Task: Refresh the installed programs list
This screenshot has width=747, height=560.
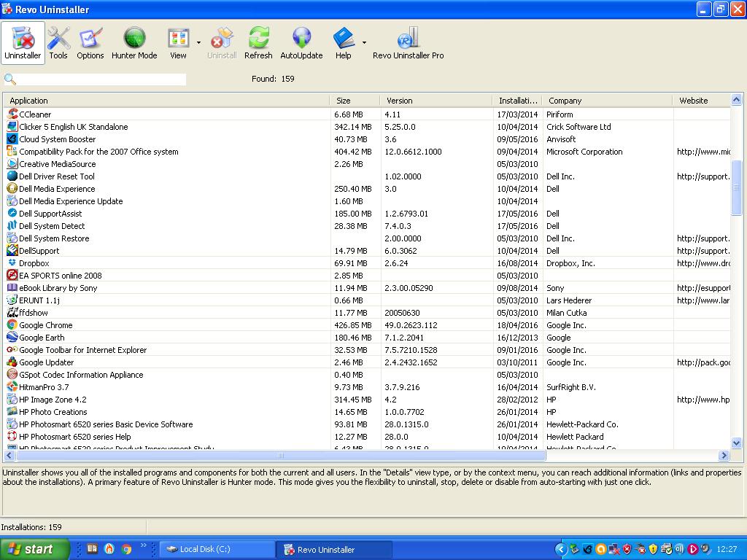Action: coord(258,43)
